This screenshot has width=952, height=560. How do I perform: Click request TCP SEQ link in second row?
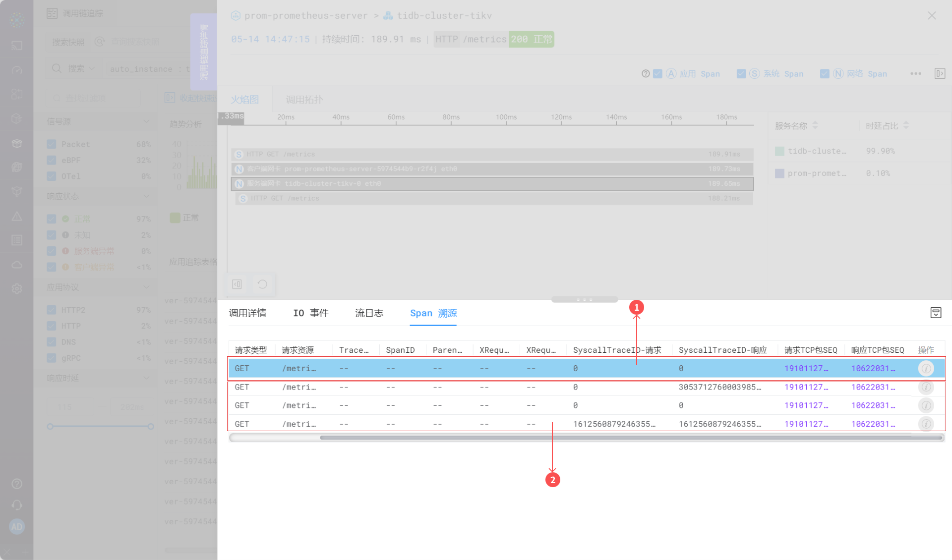pyautogui.click(x=806, y=387)
